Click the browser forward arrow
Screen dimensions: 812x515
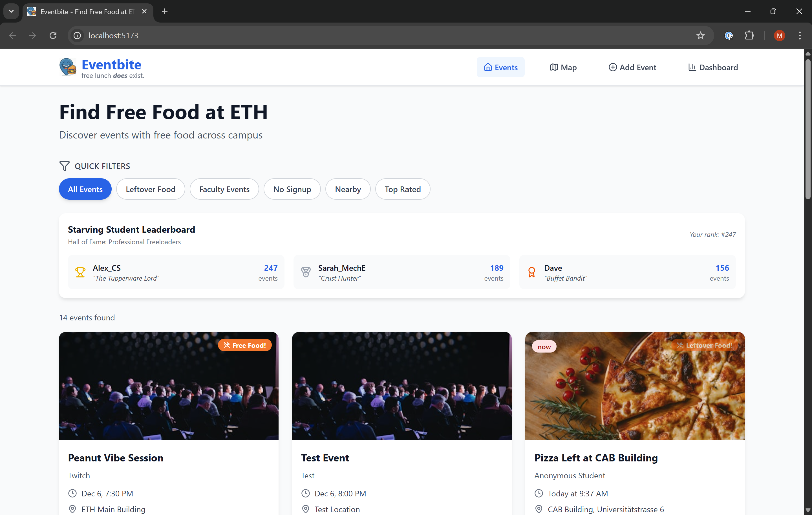[32, 36]
